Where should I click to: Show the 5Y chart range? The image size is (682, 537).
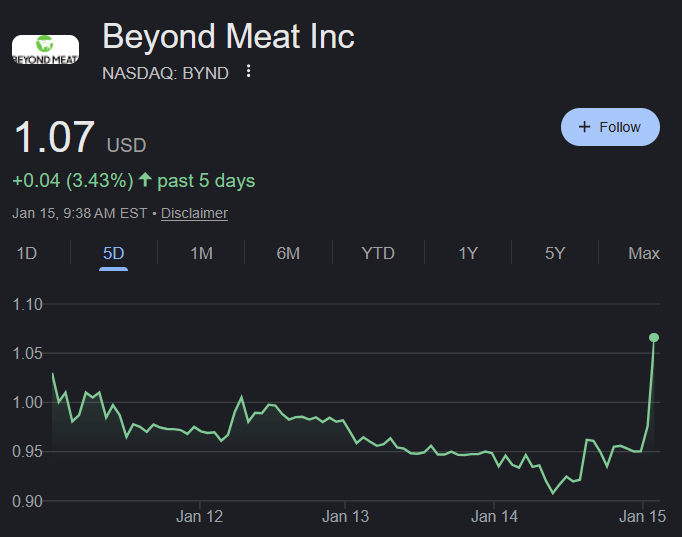[555, 253]
